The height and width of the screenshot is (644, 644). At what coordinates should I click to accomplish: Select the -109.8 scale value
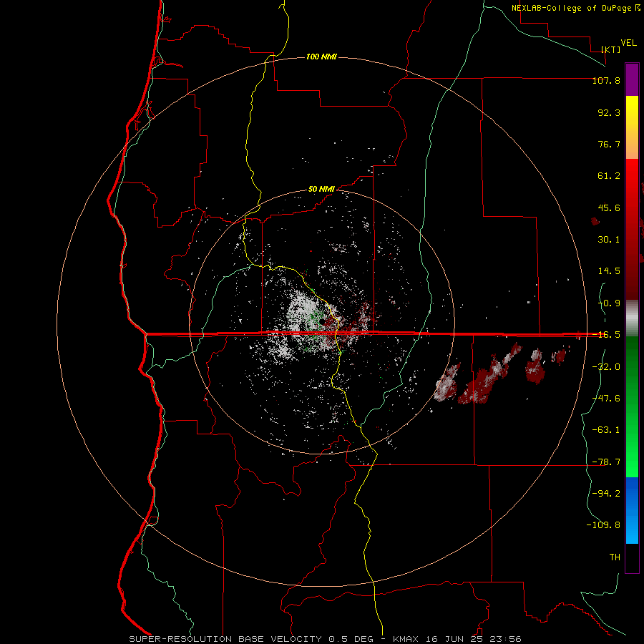coord(603,525)
